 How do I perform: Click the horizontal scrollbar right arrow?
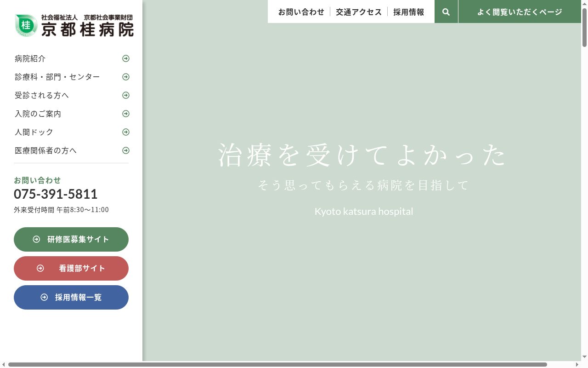click(x=577, y=365)
